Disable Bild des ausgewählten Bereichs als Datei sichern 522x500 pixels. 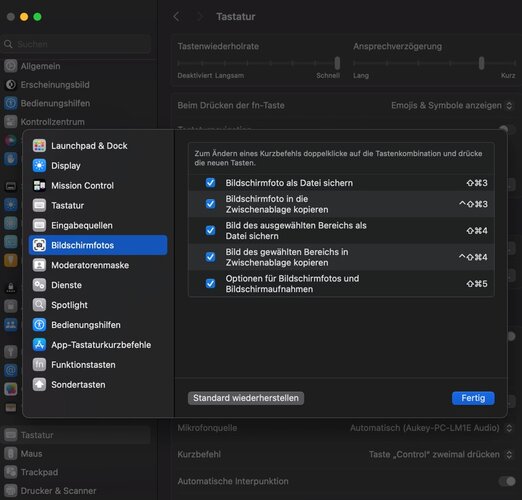[210, 230]
